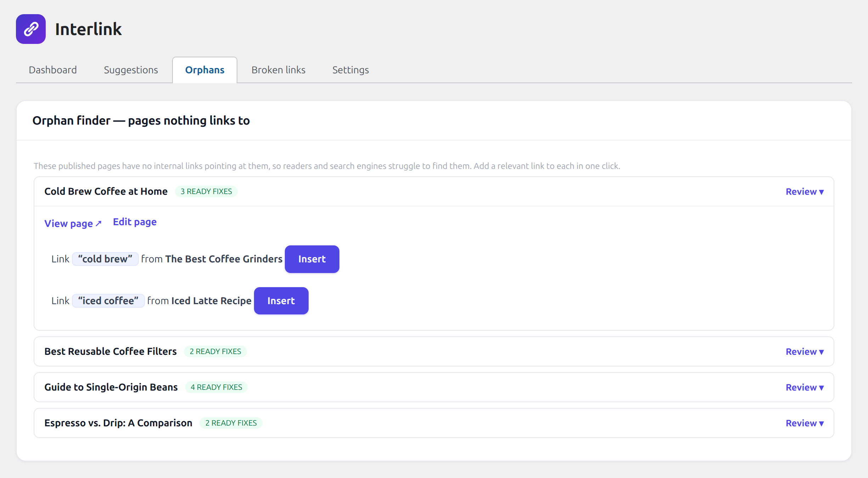Click the Edit page link
The image size is (868, 478).
click(x=135, y=222)
